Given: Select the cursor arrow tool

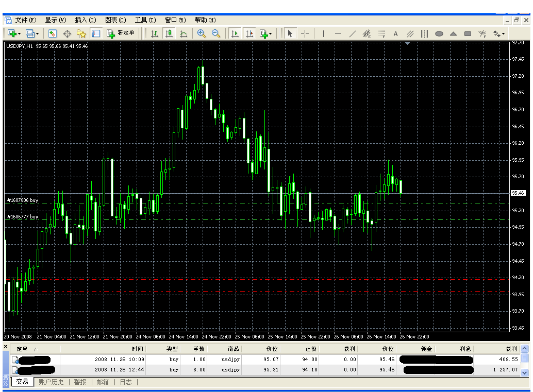Looking at the screenshot, I should [290, 33].
